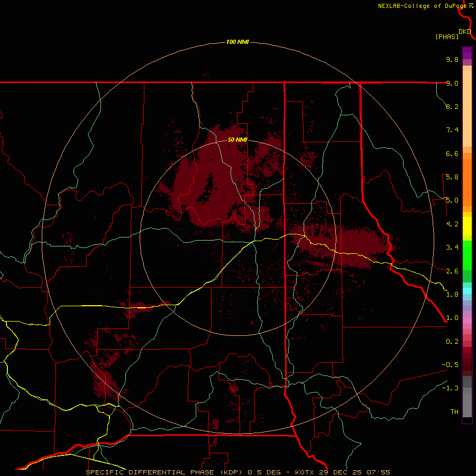Click the Specific Differential Phase KOTX caption
Viewport: 476px width, 476px height.
tap(238, 472)
